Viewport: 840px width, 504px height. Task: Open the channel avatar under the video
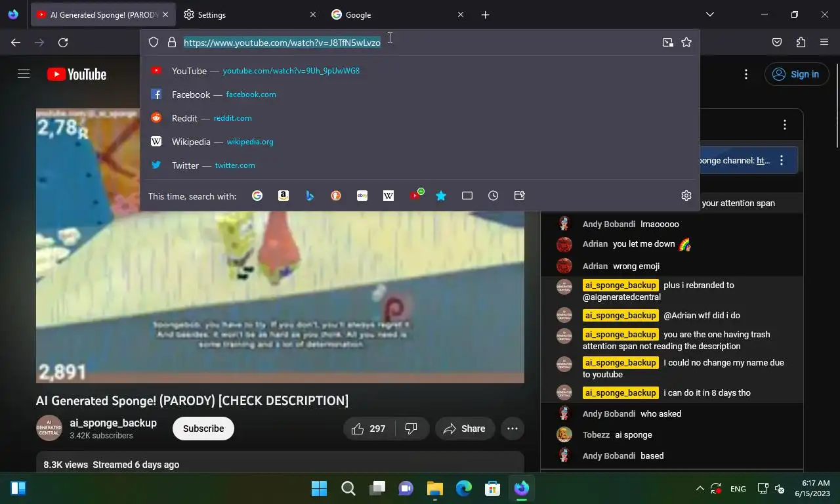click(49, 429)
